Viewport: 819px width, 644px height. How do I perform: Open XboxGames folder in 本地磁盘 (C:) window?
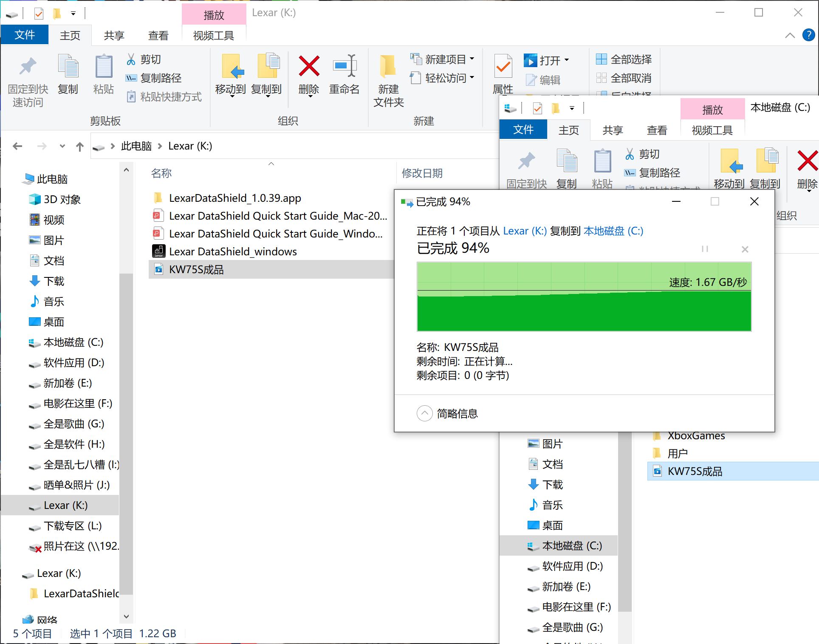(x=696, y=436)
